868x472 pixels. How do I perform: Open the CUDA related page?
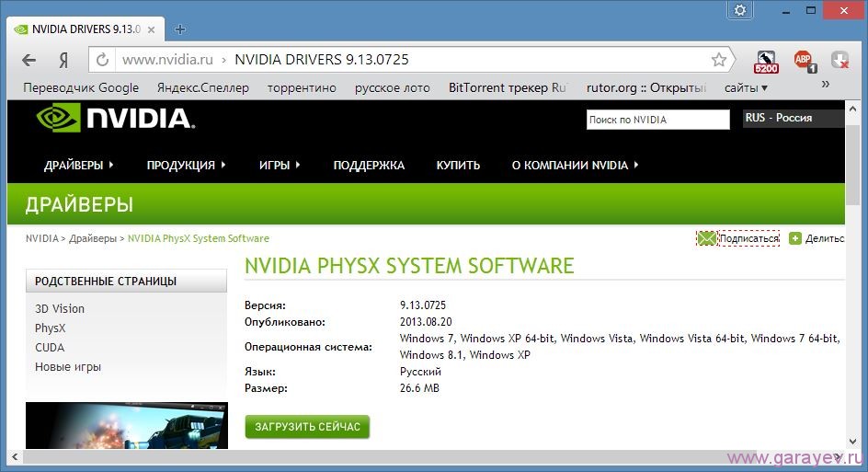tap(50, 348)
